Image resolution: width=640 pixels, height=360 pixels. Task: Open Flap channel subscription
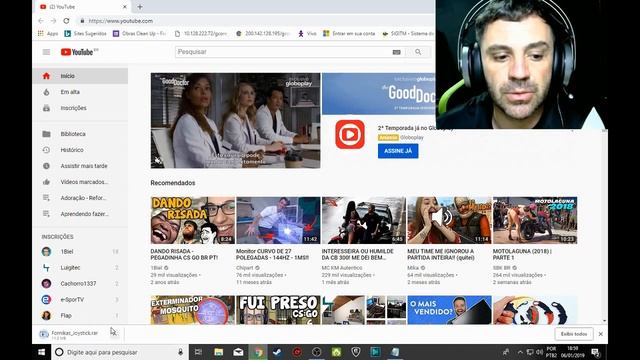pyautogui.click(x=80, y=315)
